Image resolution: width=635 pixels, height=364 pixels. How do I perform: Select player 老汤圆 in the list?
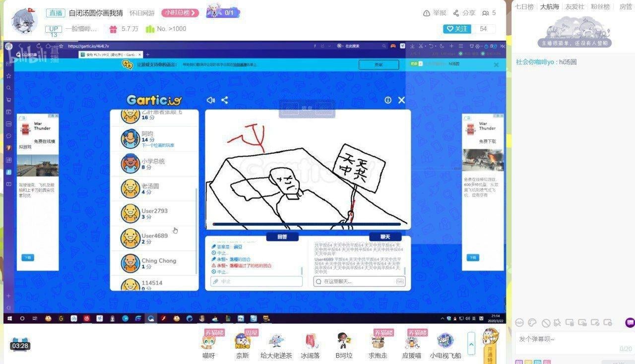click(154, 188)
